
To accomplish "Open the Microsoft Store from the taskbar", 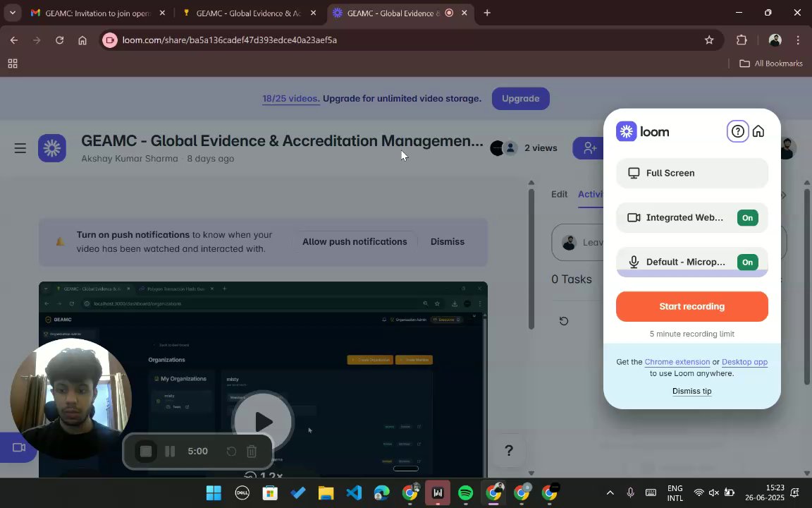I will click(x=270, y=492).
